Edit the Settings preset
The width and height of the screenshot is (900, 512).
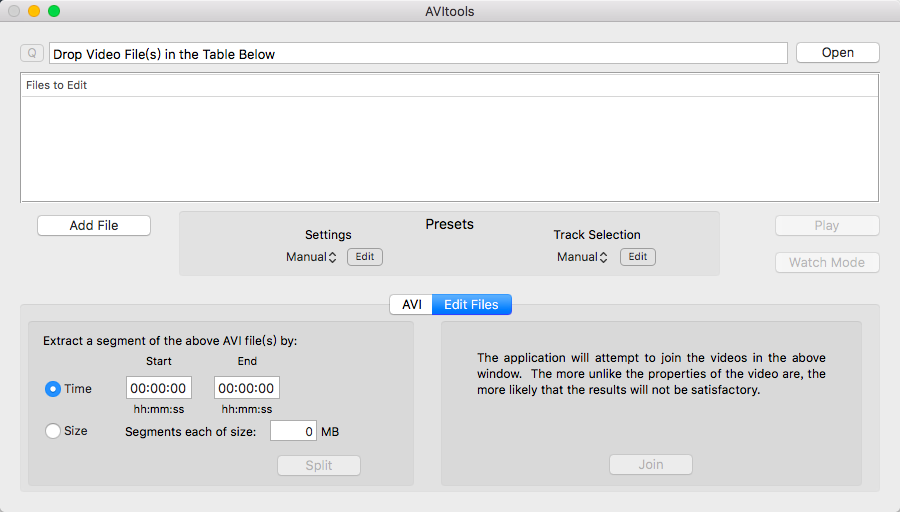point(364,257)
